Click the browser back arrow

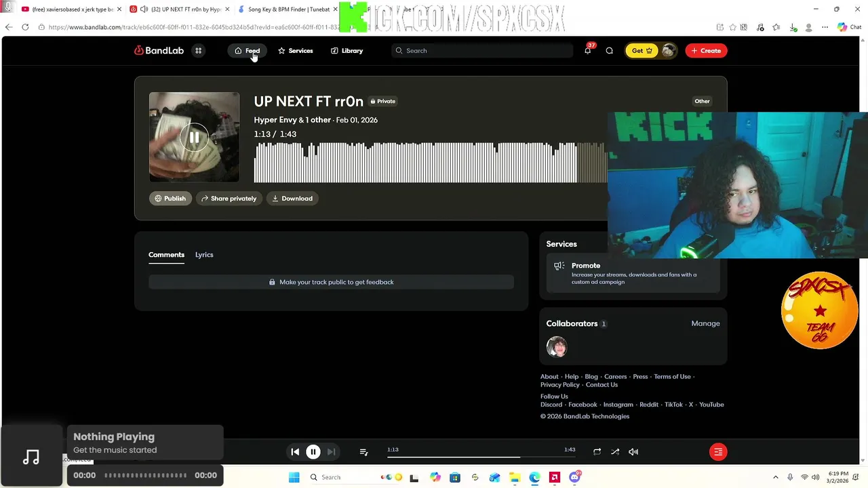click(x=8, y=27)
